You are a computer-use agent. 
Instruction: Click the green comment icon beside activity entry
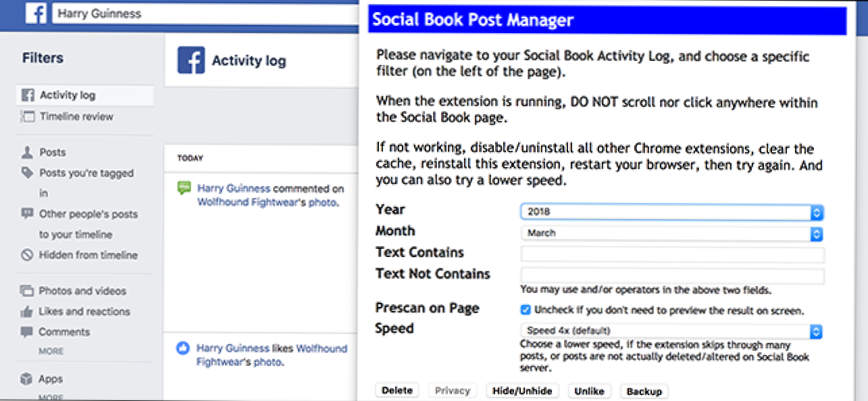tap(184, 189)
